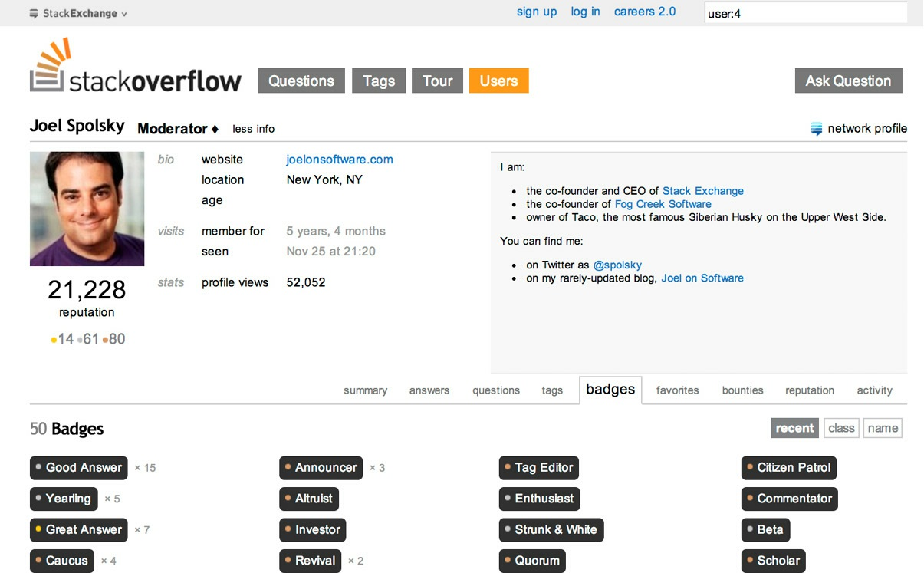Image resolution: width=924 pixels, height=573 pixels.
Task: Select the badges tab
Action: click(x=610, y=390)
